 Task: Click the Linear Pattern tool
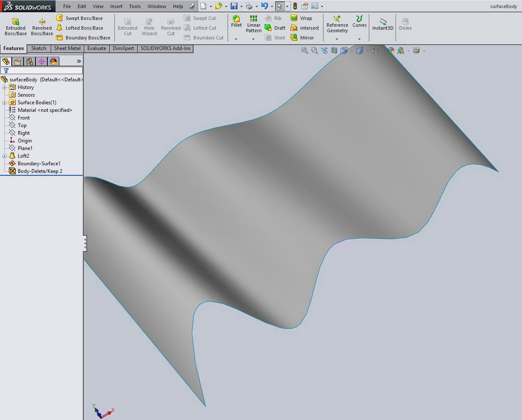(x=254, y=24)
